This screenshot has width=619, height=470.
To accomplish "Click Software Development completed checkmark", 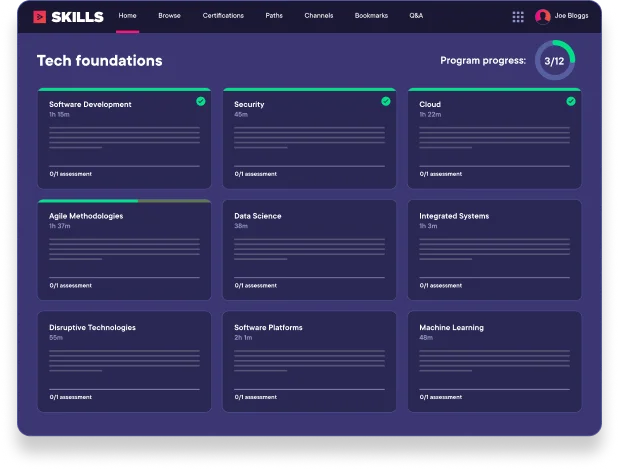I will coord(201,101).
